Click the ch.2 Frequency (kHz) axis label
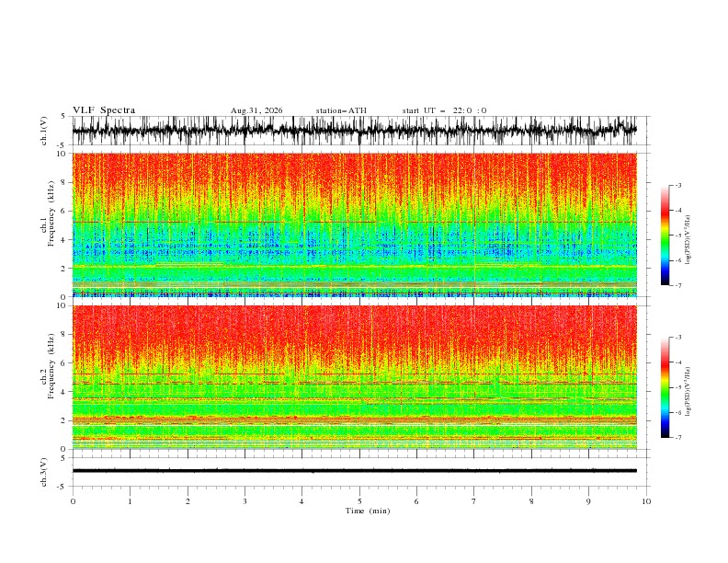Image resolution: width=728 pixels, height=563 pixels. [48, 377]
